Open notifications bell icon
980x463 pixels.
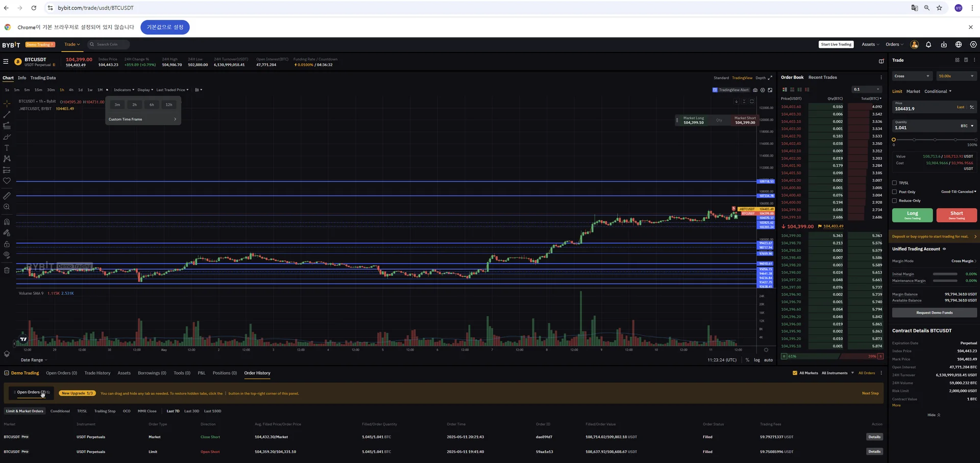(x=928, y=45)
